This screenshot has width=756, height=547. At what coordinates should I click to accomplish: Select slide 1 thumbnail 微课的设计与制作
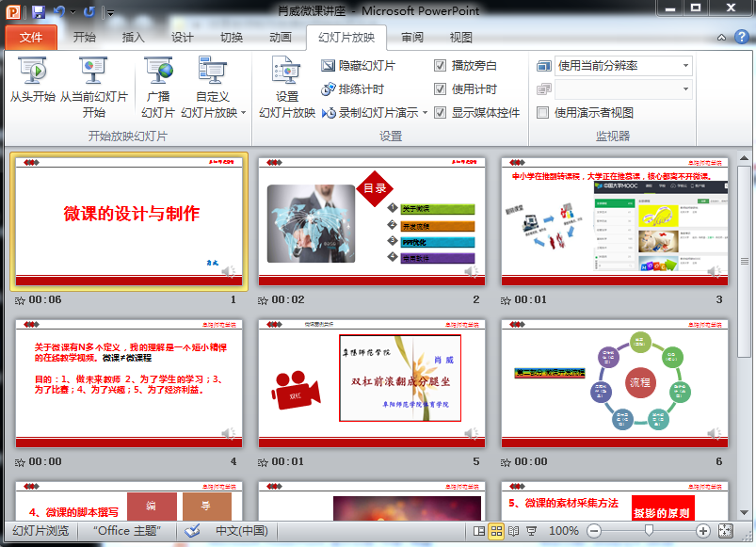tap(129, 221)
